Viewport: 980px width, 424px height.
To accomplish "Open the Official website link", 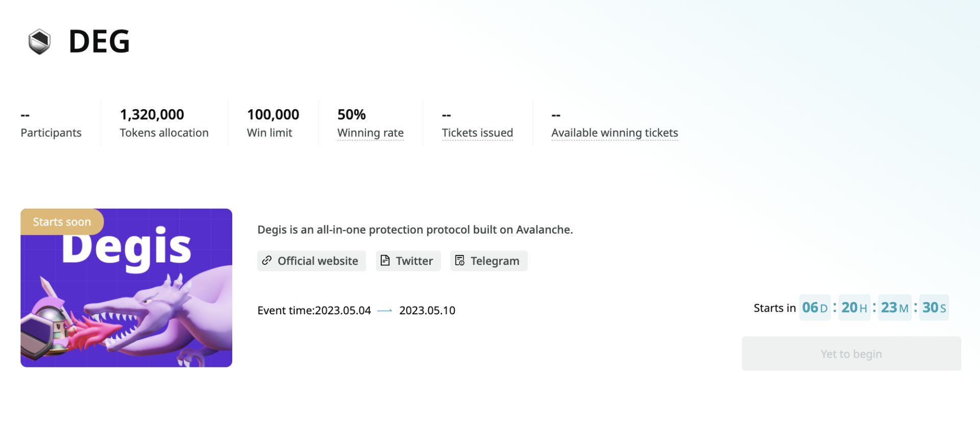I will (311, 261).
